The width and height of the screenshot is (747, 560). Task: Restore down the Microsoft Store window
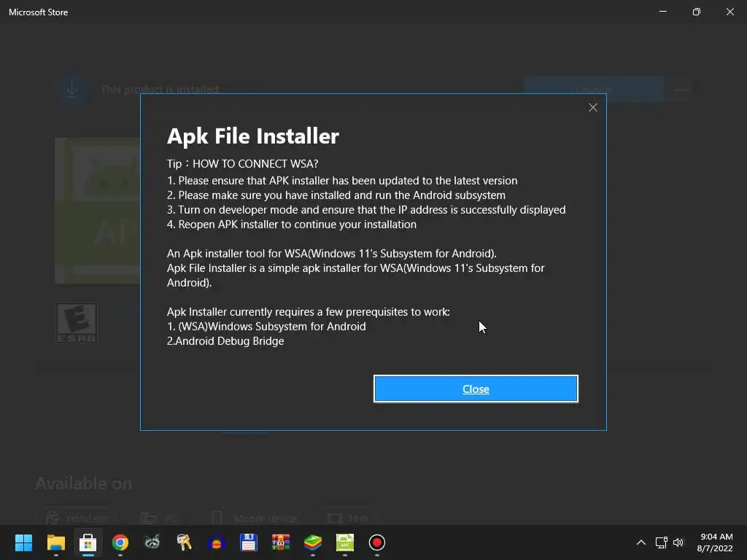(697, 12)
